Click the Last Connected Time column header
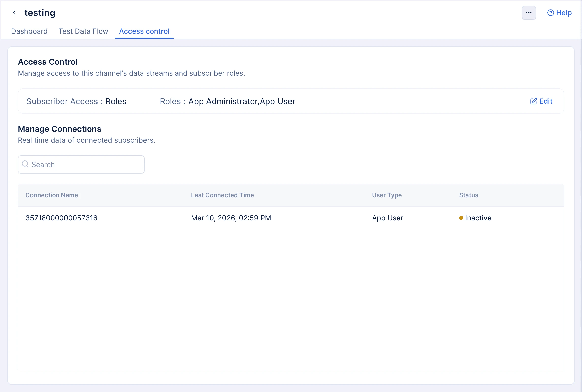 tap(222, 195)
